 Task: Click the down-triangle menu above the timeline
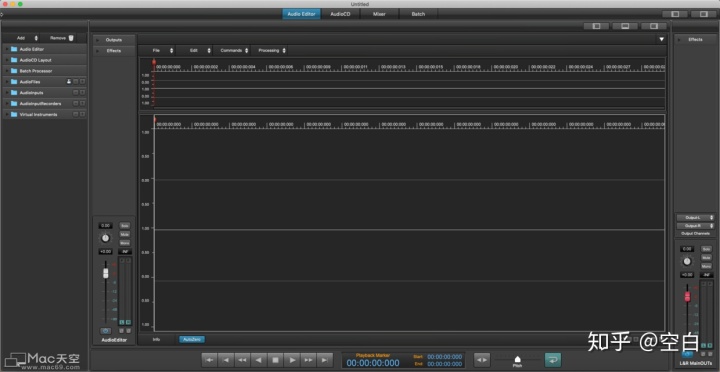click(x=662, y=39)
